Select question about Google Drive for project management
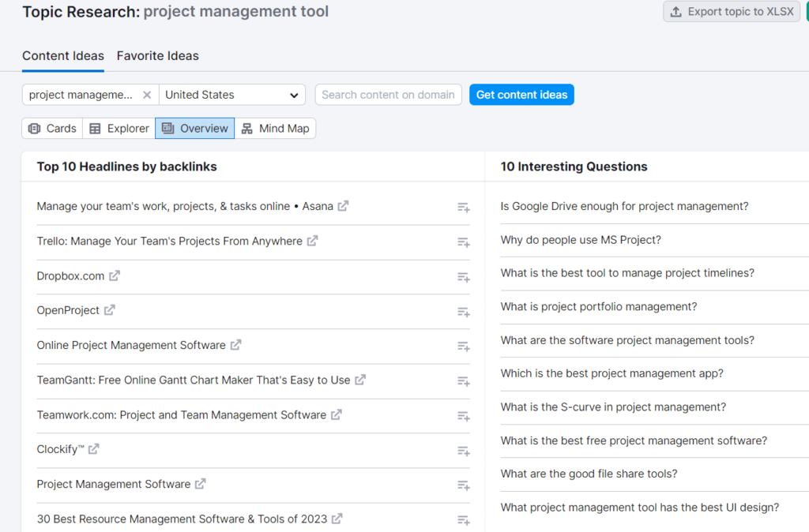Screen dimensions: 809x532 624,206
